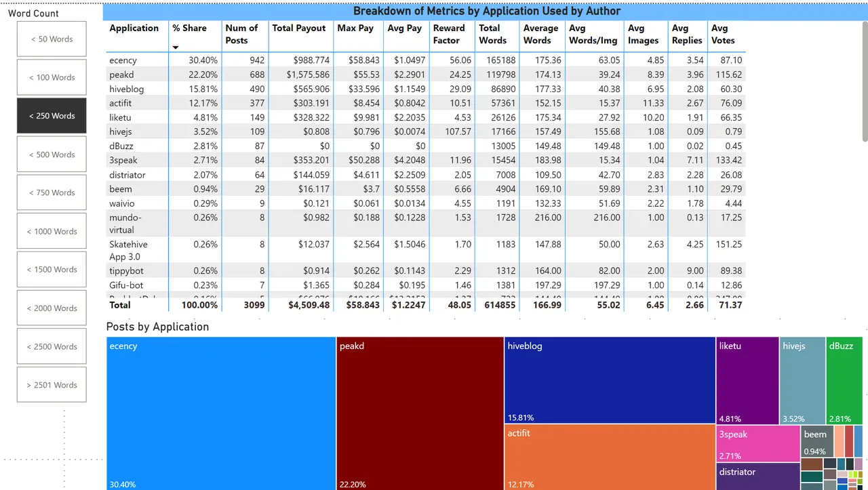This screenshot has width=868, height=490.
Task: Click the Skatehive App 3.0 row name
Action: pyautogui.click(x=128, y=250)
